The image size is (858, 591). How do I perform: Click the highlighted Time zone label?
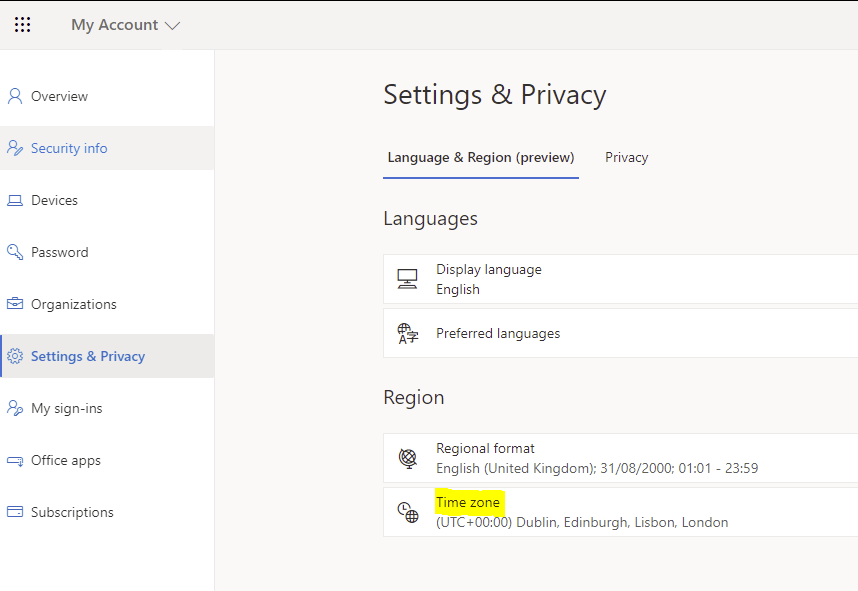468,502
